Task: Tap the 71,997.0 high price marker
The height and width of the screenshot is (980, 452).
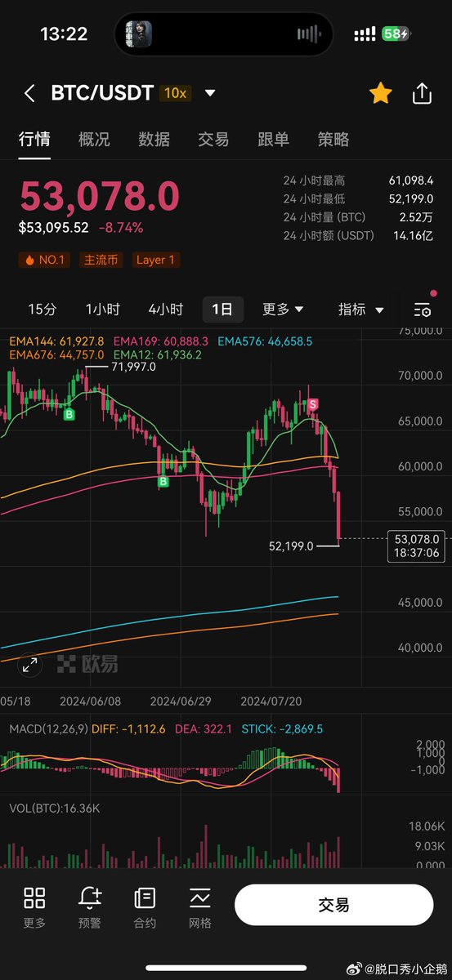Action: click(133, 367)
